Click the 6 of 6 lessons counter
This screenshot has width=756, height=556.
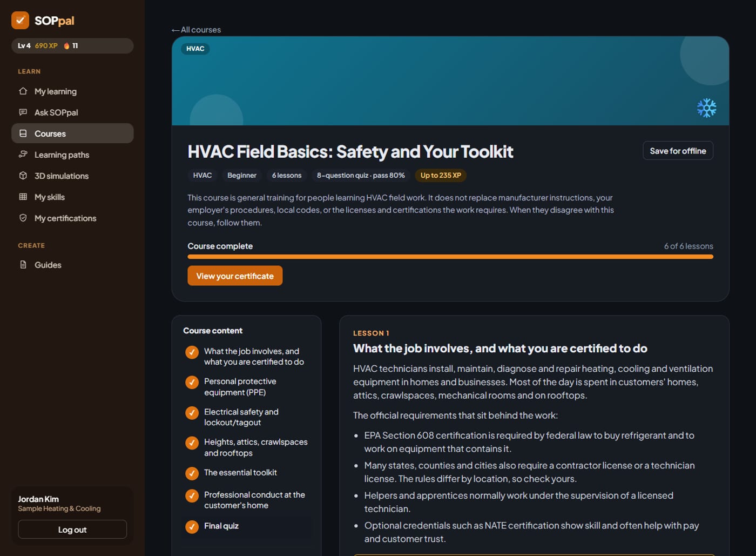(688, 246)
